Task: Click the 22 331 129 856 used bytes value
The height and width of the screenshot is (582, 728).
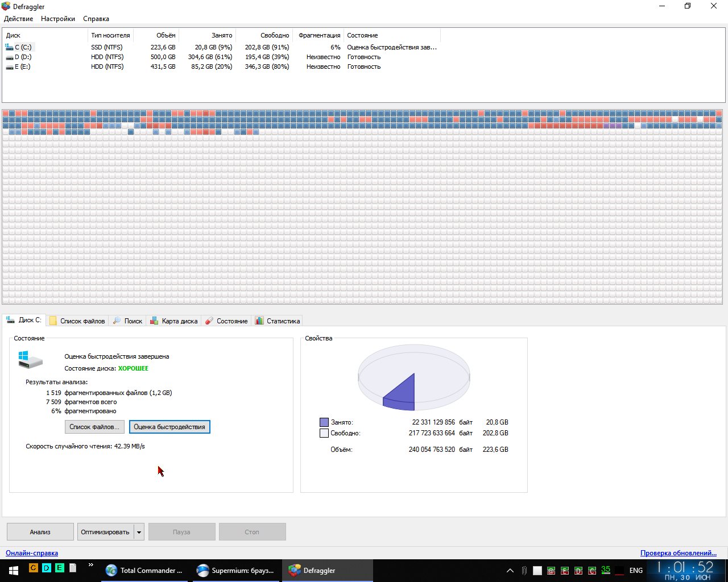Action: click(433, 422)
